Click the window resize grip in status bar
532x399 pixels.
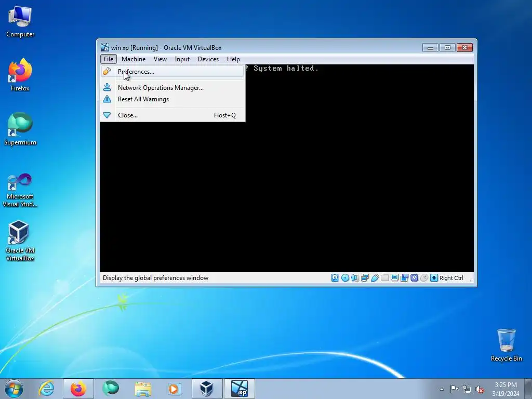[x=471, y=280]
